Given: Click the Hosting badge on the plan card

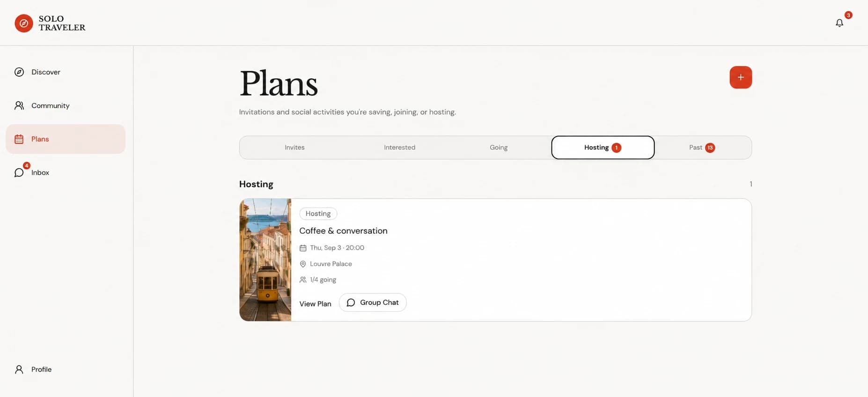Looking at the screenshot, I should coord(318,213).
